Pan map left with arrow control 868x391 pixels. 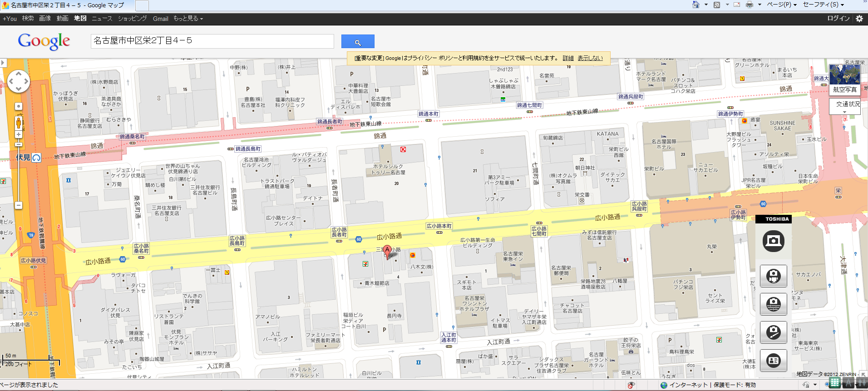click(x=11, y=81)
